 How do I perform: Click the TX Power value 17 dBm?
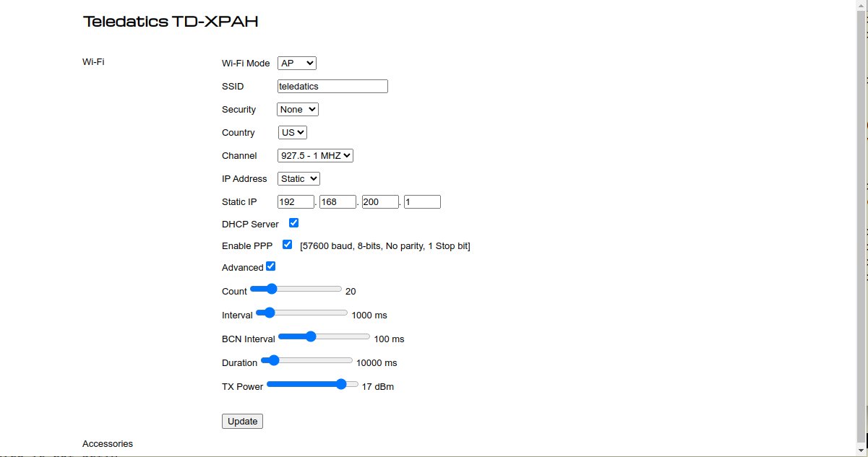tap(378, 387)
